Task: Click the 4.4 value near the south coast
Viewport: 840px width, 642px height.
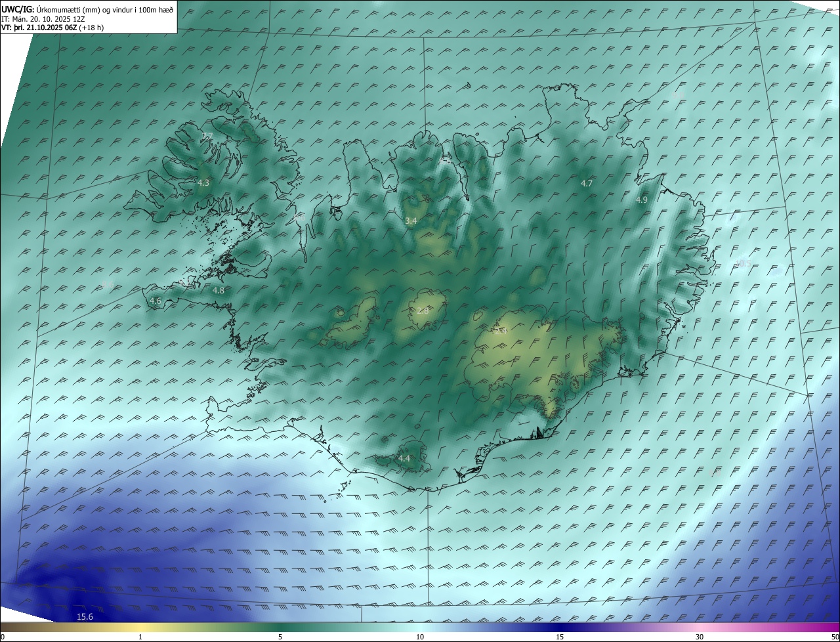Action: click(x=404, y=458)
